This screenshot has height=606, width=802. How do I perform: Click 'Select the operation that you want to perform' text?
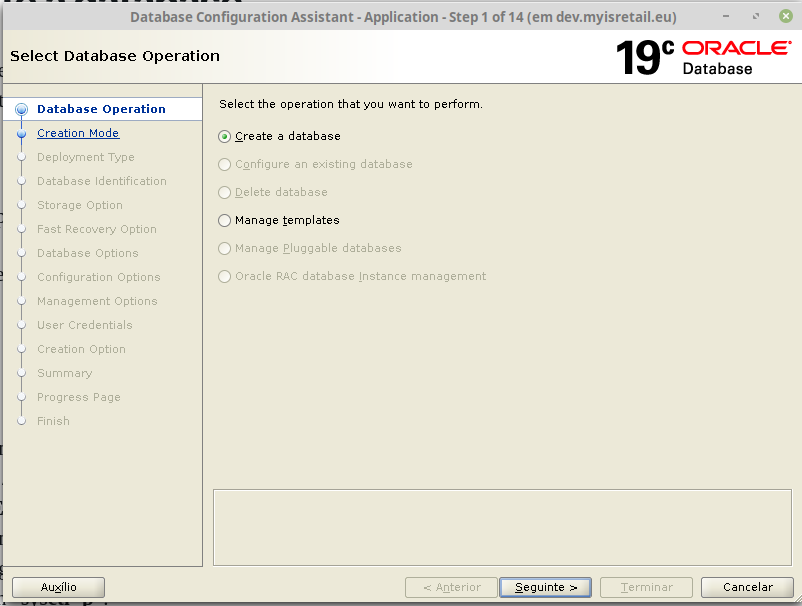[351, 104]
